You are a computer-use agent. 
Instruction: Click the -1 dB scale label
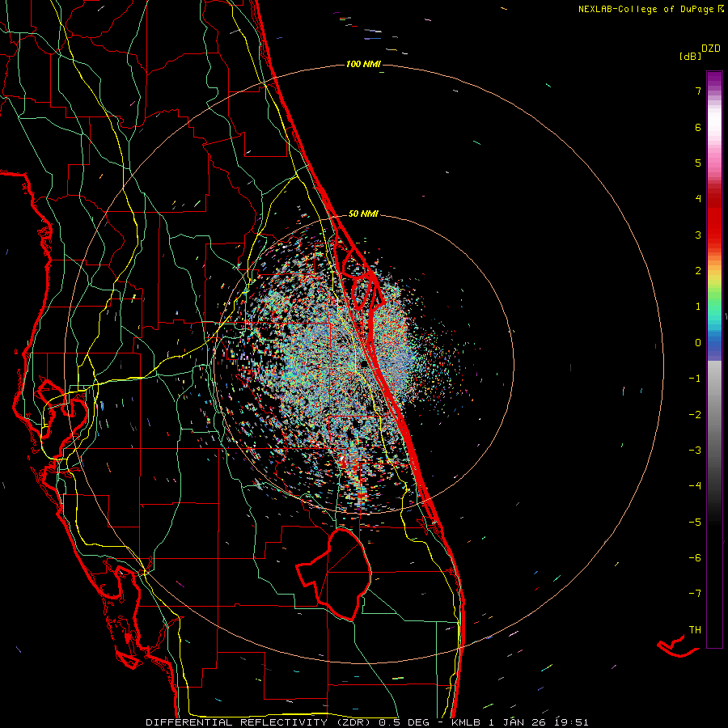tap(695, 379)
